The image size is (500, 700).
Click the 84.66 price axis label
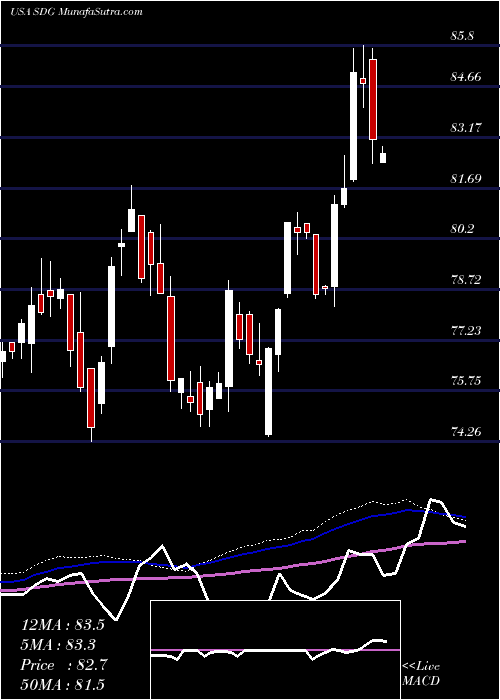(466, 77)
